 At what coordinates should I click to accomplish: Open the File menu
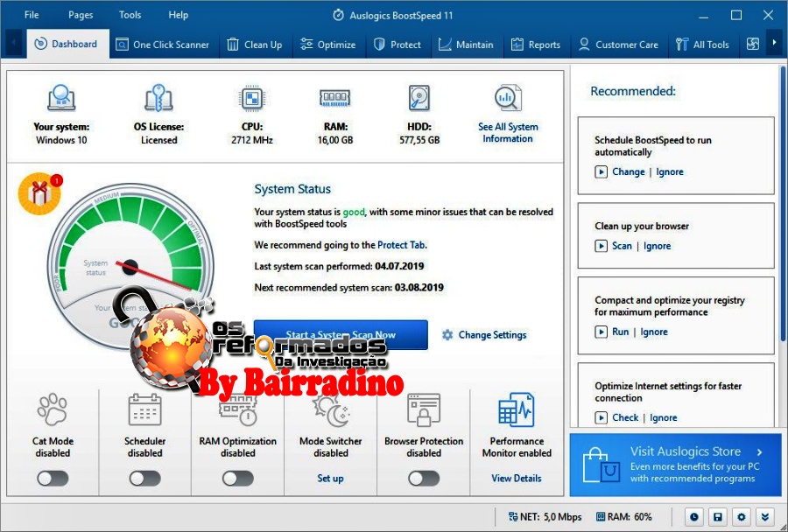32,15
